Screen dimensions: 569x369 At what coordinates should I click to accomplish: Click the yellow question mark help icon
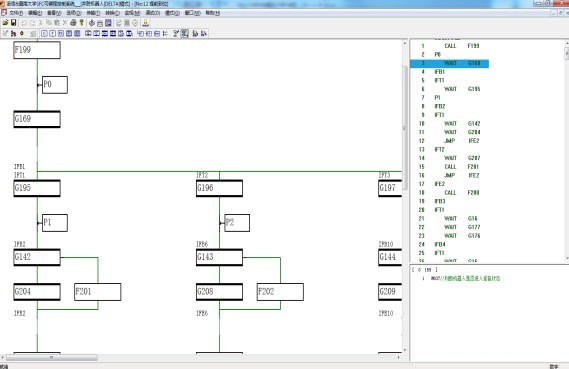point(82,23)
